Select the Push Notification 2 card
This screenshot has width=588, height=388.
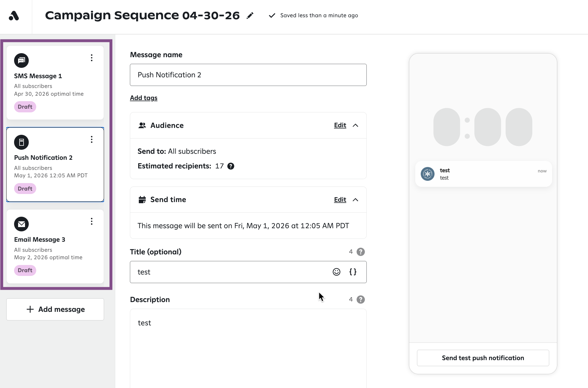pyautogui.click(x=55, y=164)
